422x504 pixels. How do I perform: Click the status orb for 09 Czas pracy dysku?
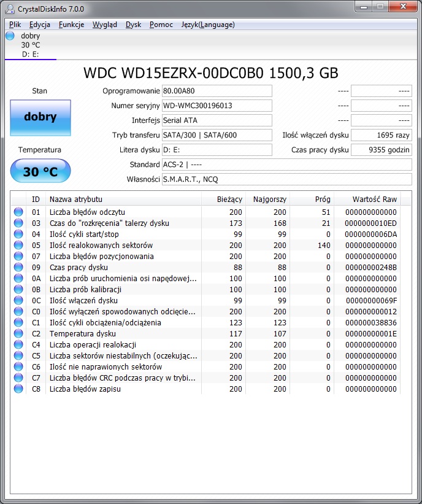point(18,267)
